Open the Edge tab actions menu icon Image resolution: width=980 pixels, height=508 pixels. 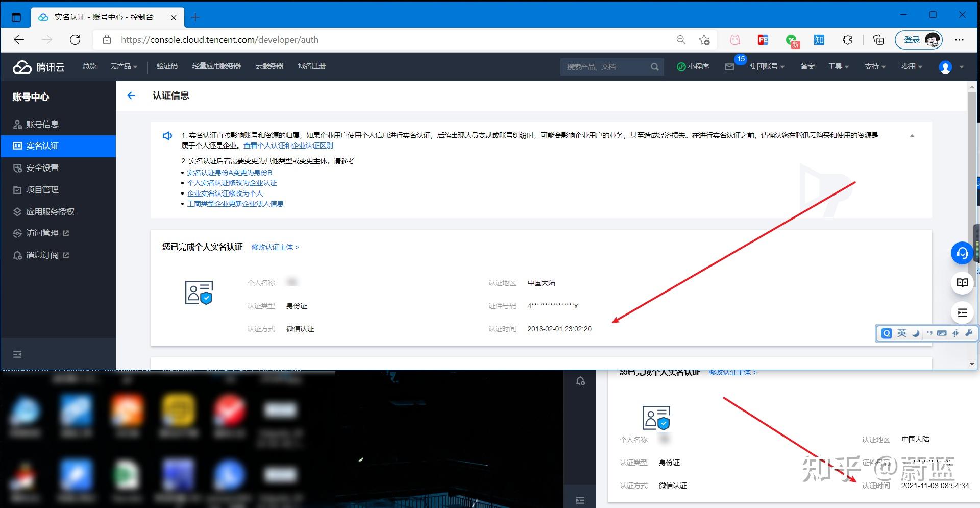[x=16, y=17]
